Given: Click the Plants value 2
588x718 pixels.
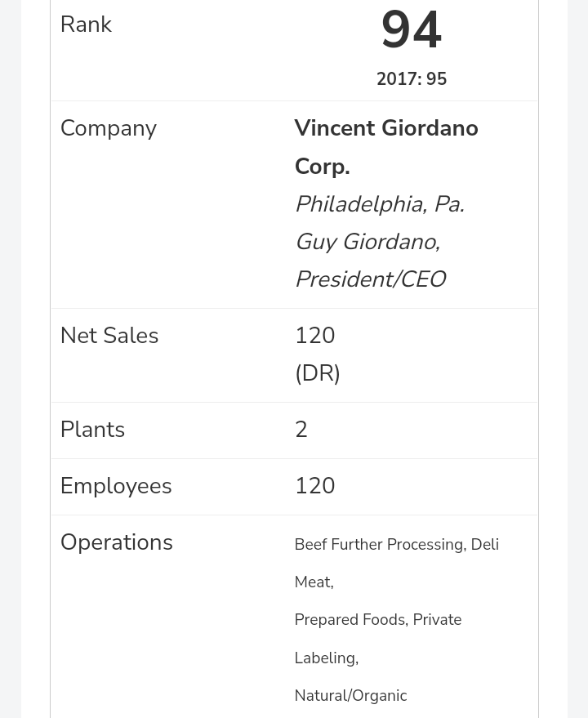Looking at the screenshot, I should (301, 430).
